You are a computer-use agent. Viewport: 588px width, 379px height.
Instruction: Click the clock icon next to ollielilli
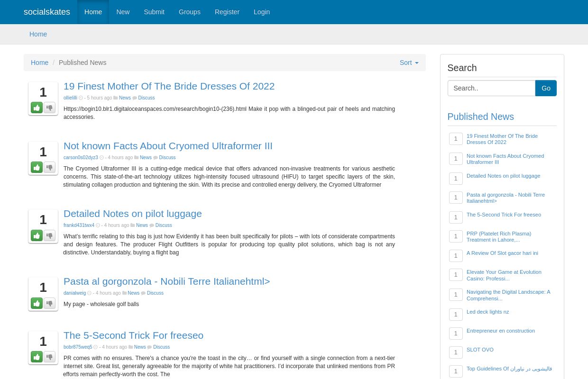82,98
